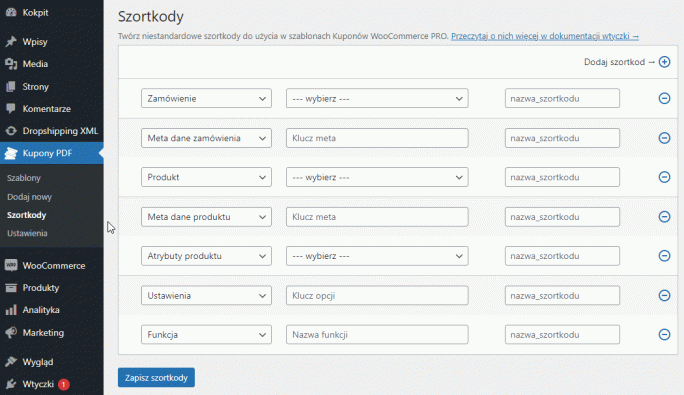This screenshot has width=684, height=395.
Task: Focus the Klucz opcji field
Action: tap(377, 295)
